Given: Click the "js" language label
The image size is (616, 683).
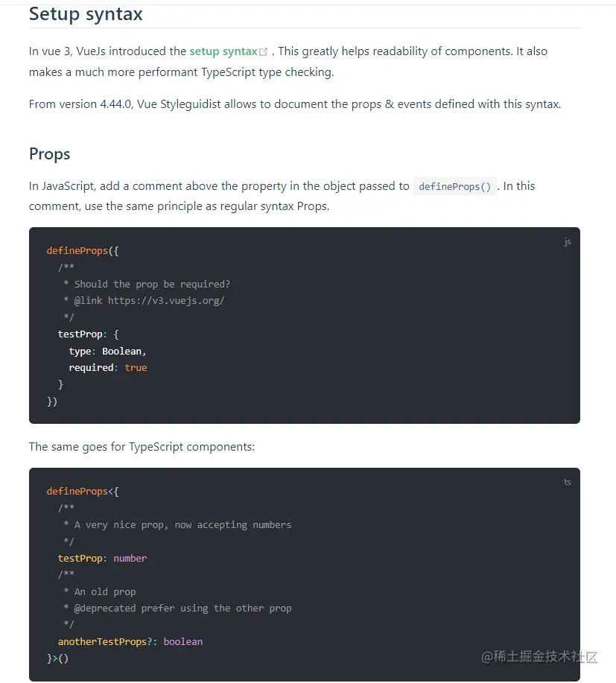Looking at the screenshot, I should pyautogui.click(x=568, y=242).
